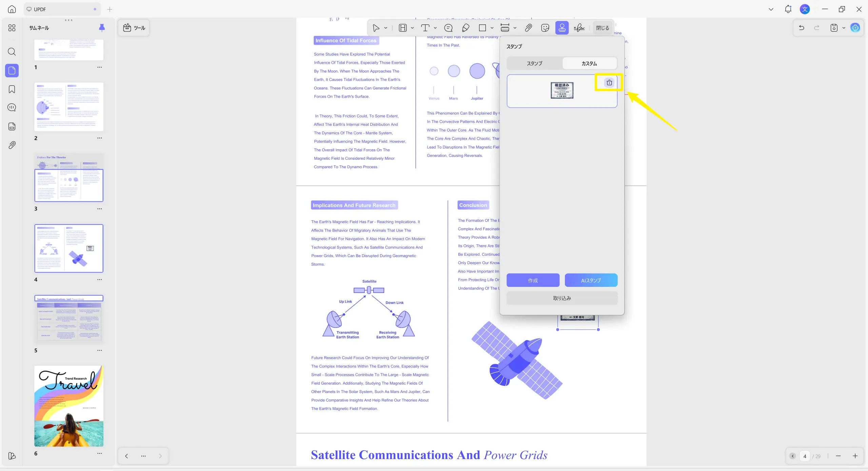Click the attachment paperclip tool in toolbar
Viewport: 868px width, 471px height.
[x=528, y=28]
